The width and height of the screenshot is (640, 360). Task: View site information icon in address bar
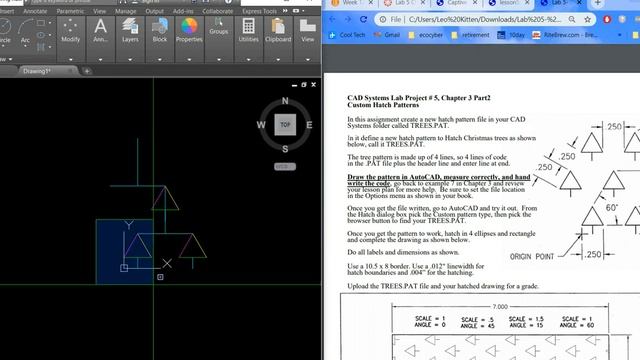point(383,19)
